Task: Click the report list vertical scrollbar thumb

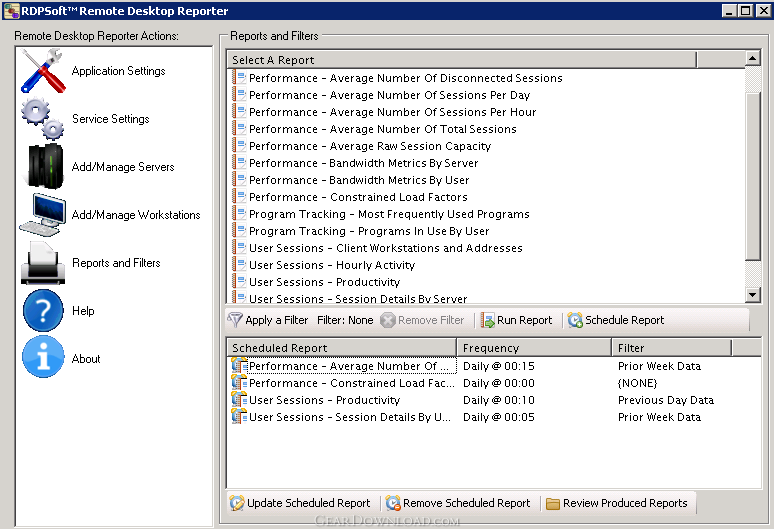Action: click(x=753, y=176)
